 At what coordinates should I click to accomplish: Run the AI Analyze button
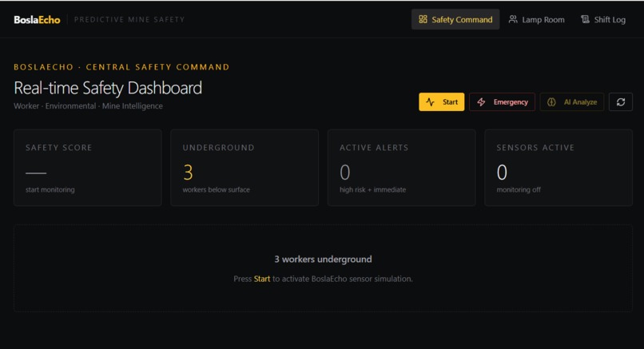click(x=572, y=102)
